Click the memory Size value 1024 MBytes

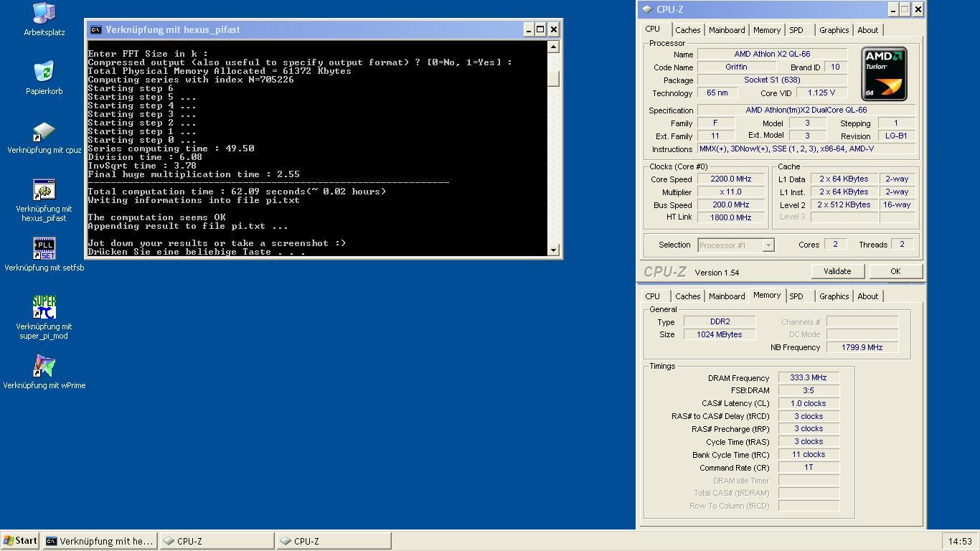point(720,334)
